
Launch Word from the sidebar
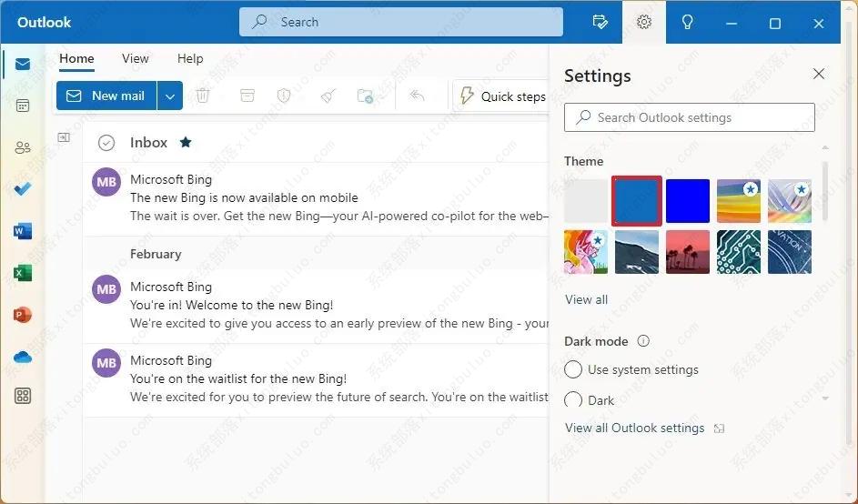point(23,231)
